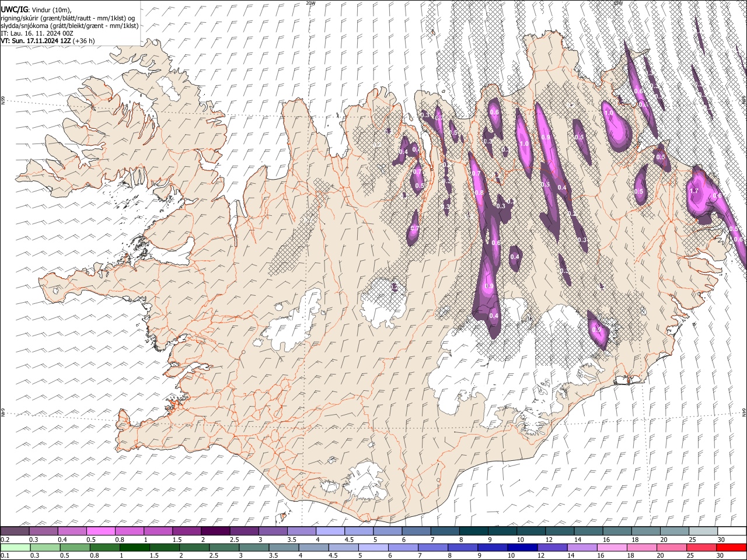
Task: Select dark green lower swatch between 1 and 1.5
Action: (135, 547)
